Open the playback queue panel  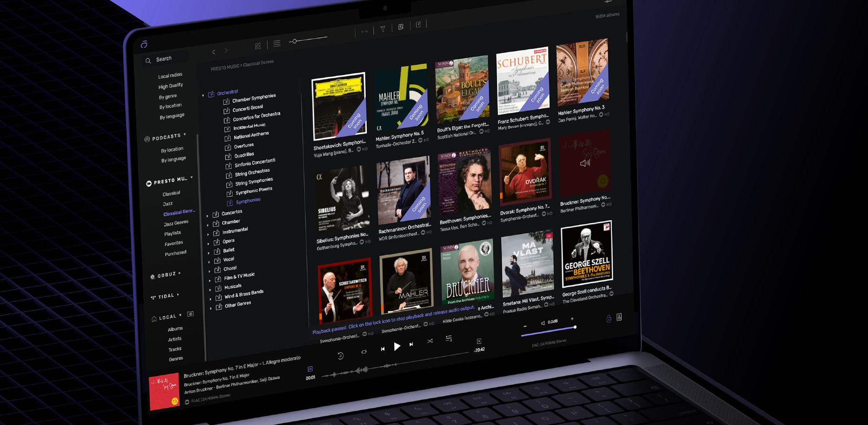(x=449, y=339)
